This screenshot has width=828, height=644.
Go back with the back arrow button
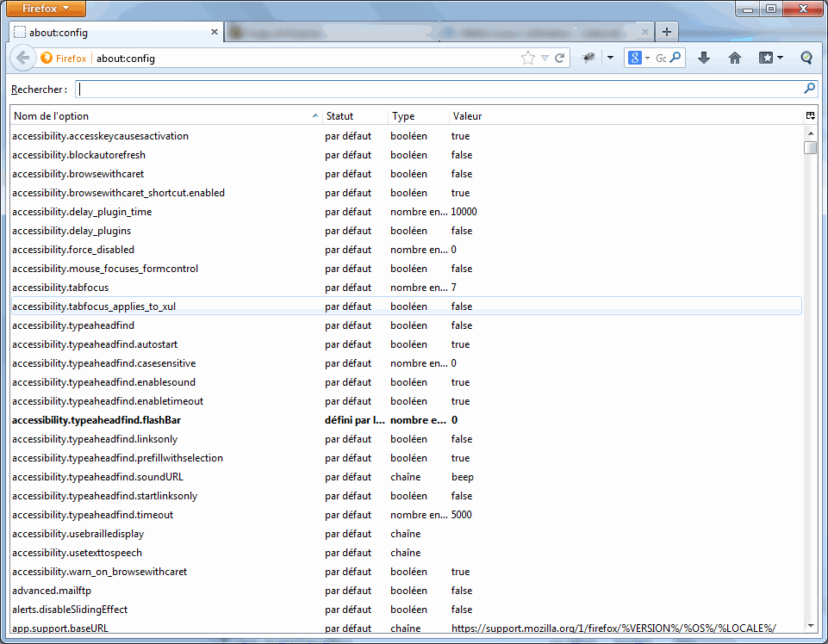tap(22, 58)
